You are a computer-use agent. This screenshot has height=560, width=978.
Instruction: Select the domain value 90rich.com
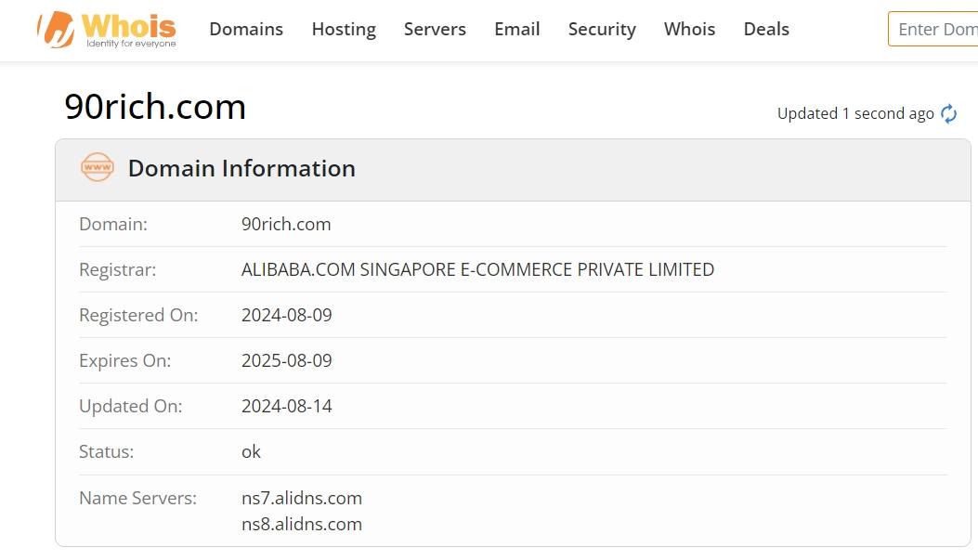point(286,224)
